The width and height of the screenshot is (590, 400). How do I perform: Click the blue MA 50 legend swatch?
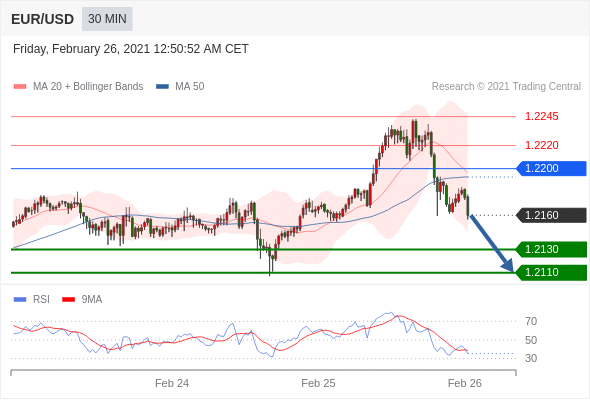[x=162, y=87]
